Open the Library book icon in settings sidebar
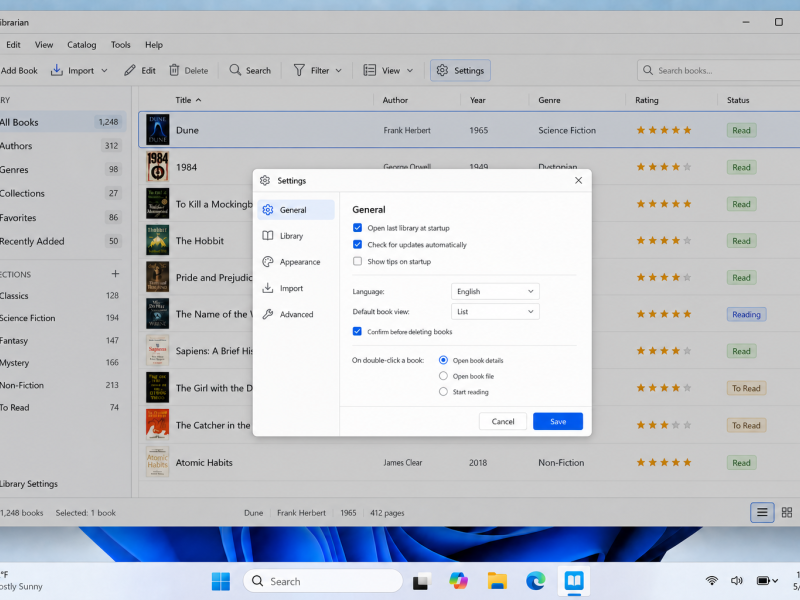Screen dimensions: 800x600 (268, 236)
